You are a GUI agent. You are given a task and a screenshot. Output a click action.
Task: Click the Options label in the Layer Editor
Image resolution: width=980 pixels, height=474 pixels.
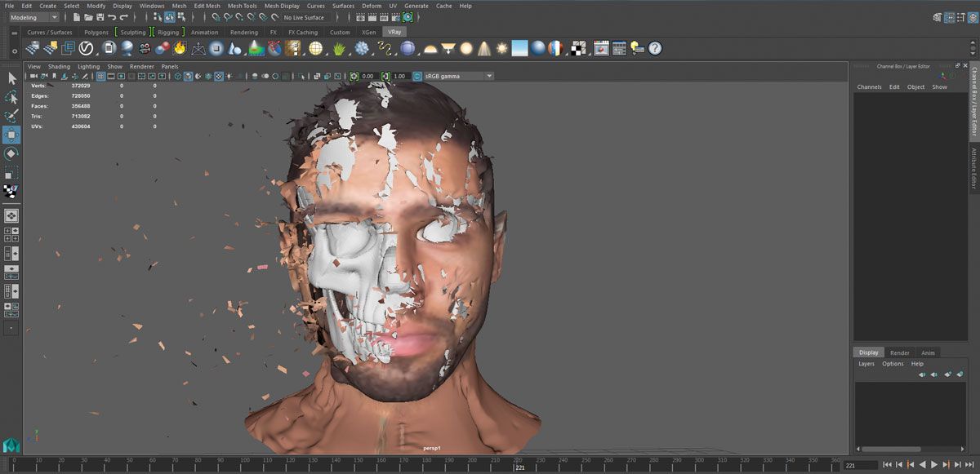point(893,364)
